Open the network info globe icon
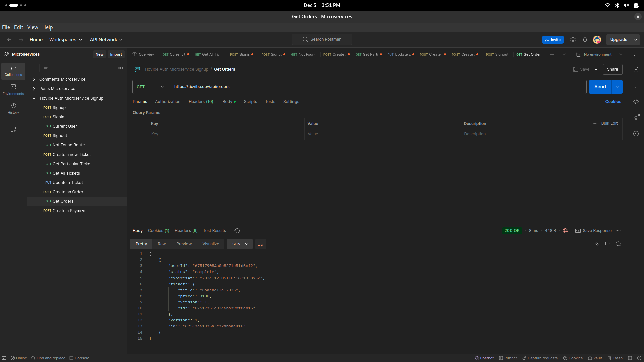The width and height of the screenshot is (644, 362). pyautogui.click(x=566, y=231)
